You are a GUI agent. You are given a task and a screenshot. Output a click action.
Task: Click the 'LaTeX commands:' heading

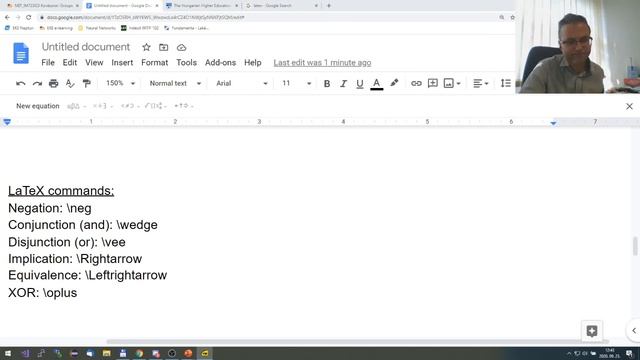(x=61, y=191)
